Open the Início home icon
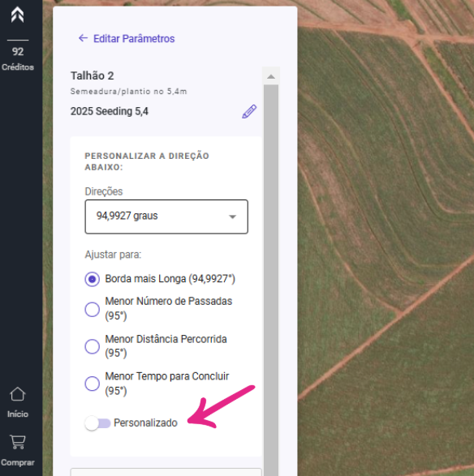Image resolution: width=474 pixels, height=476 pixels. (x=17, y=394)
